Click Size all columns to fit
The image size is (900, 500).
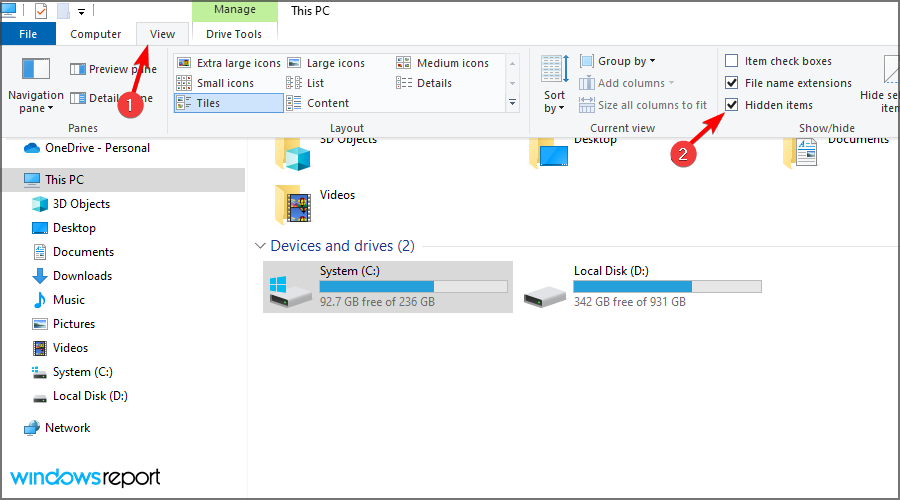643,105
